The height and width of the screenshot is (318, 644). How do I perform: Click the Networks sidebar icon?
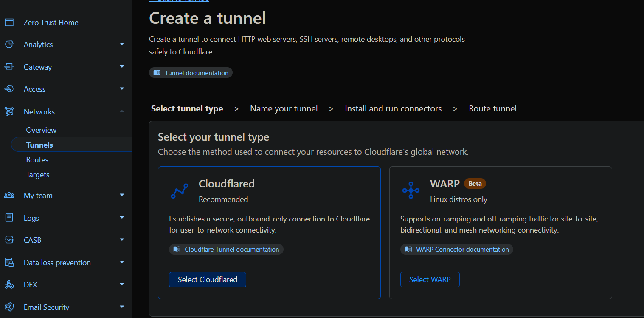pos(9,111)
